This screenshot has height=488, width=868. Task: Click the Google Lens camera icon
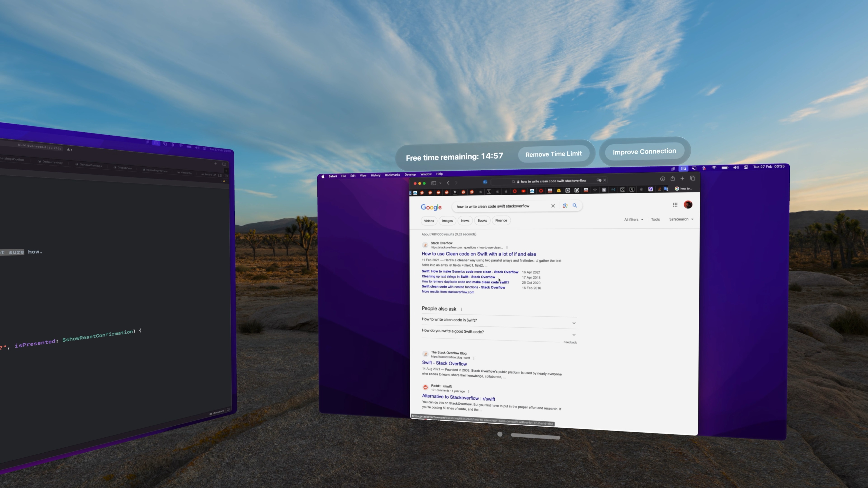tap(565, 206)
